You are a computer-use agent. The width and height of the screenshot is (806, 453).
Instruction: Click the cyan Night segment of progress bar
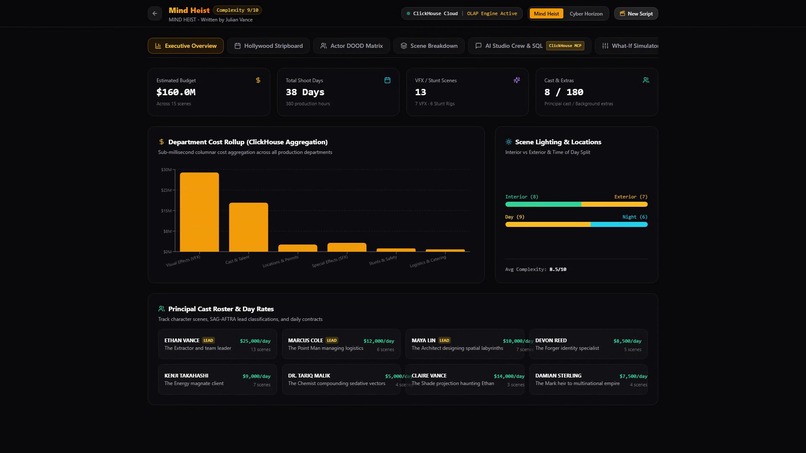(x=619, y=225)
